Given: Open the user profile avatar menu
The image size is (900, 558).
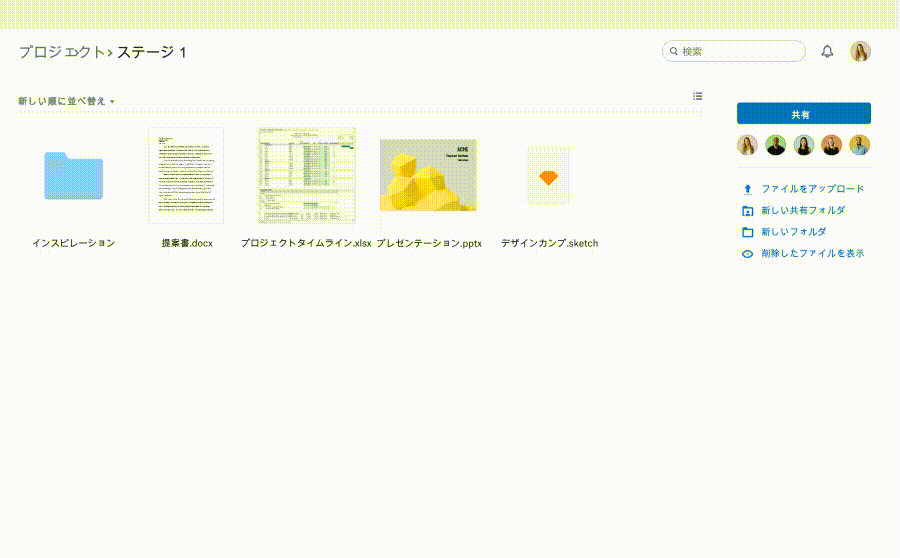Looking at the screenshot, I should (x=860, y=52).
